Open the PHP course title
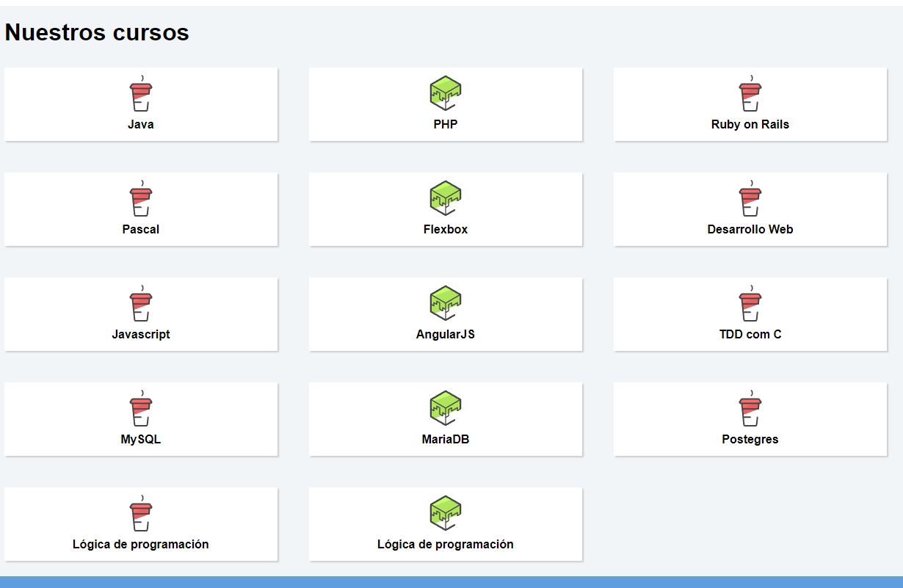Viewport: 903px width, 588px height. point(445,125)
